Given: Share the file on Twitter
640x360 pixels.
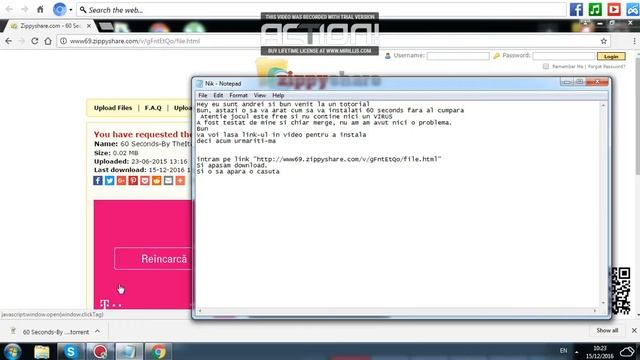Looking at the screenshot, I should click(x=110, y=180).
